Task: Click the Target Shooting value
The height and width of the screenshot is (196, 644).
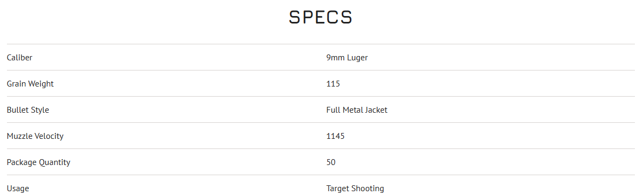Action: tap(355, 189)
